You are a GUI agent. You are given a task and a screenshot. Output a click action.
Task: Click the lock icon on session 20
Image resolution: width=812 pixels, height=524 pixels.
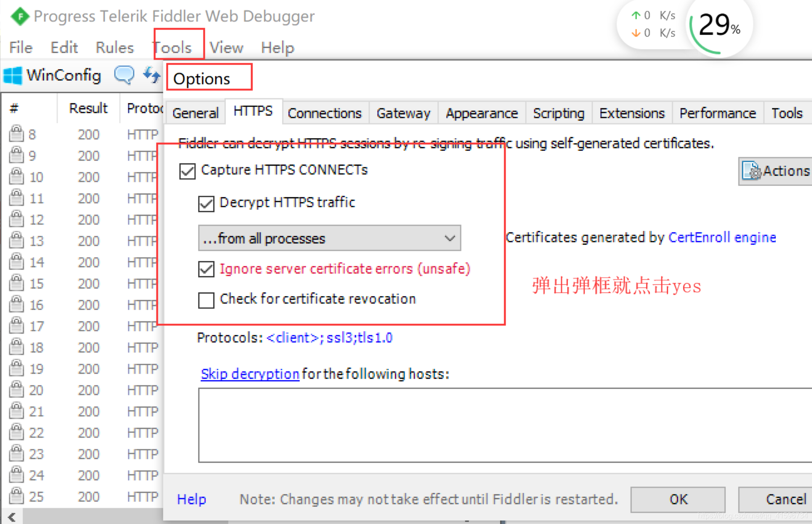17,389
